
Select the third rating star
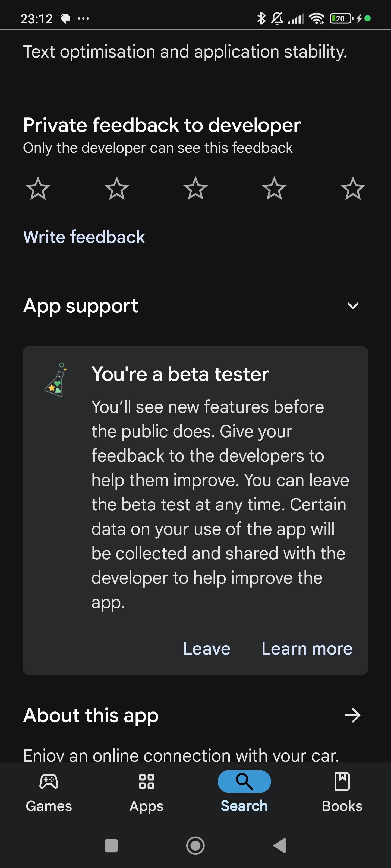point(195,188)
